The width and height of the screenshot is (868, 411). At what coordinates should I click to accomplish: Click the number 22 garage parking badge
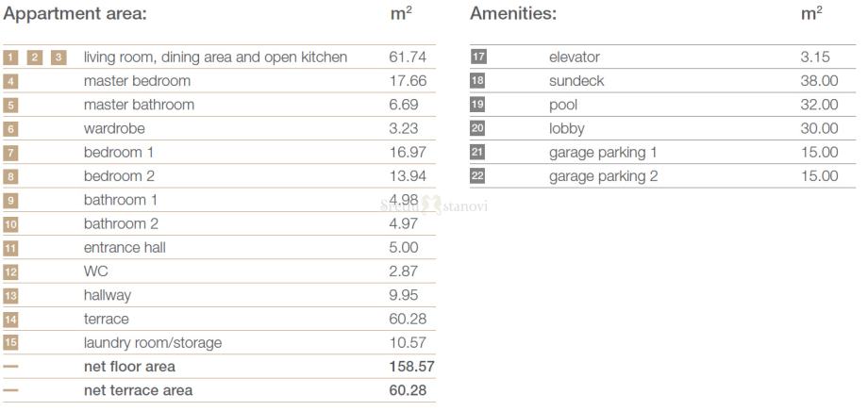coord(477,176)
